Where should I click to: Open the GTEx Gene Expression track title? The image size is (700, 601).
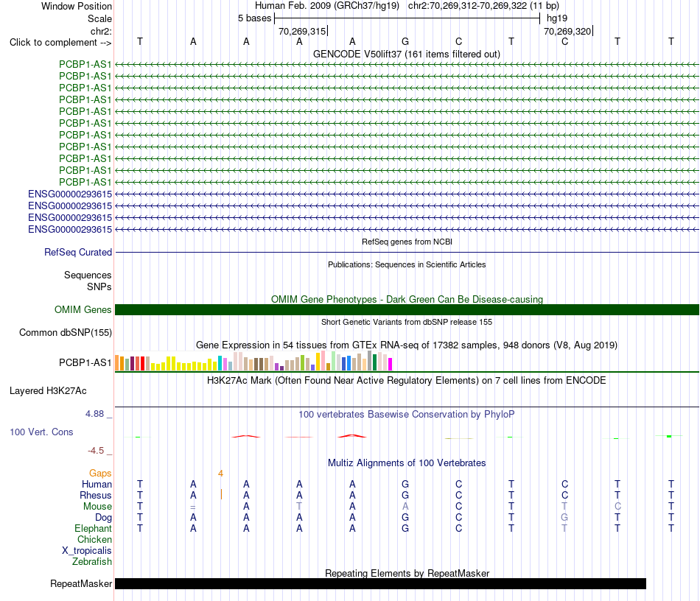click(407, 345)
